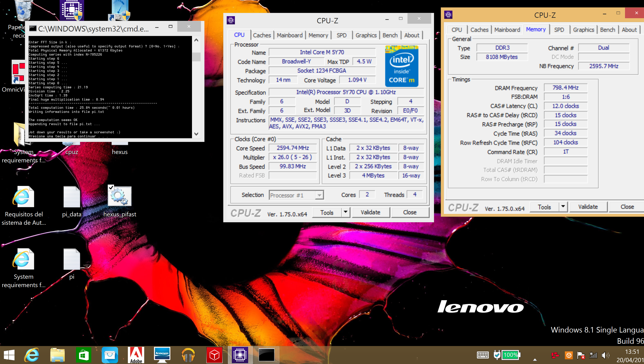Switch to CPU-Z via taskbar icon
This screenshot has height=364, width=644.
(240, 355)
